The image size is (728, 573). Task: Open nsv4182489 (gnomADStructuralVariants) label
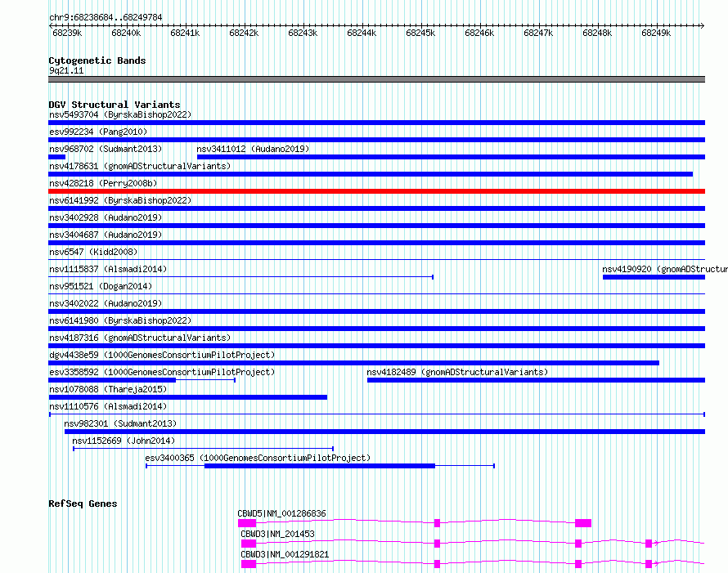[457, 372]
